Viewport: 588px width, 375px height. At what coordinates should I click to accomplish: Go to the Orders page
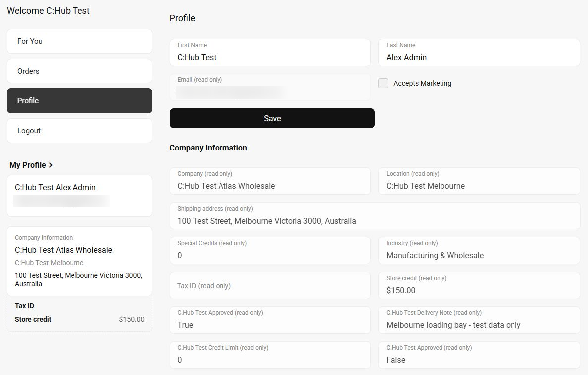point(79,71)
